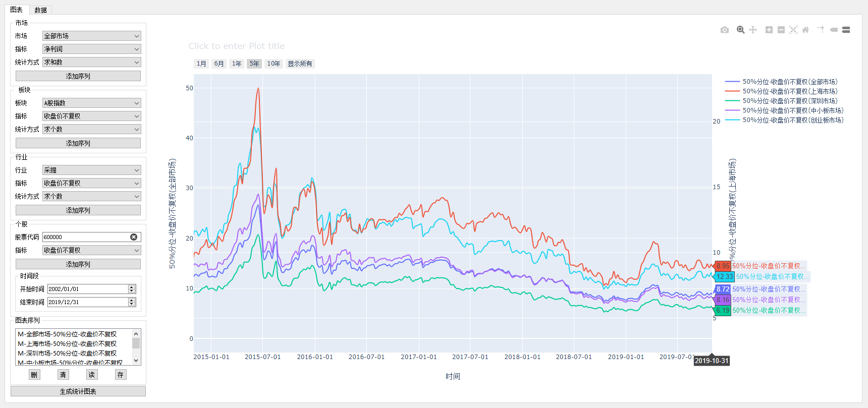868x408 pixels.
Task: Click the Zoom out minus icon
Action: (x=781, y=30)
